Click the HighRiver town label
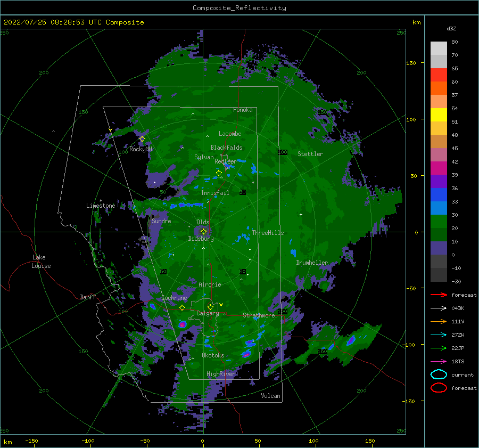Viewport: 479px width, 448px height. coord(221,374)
